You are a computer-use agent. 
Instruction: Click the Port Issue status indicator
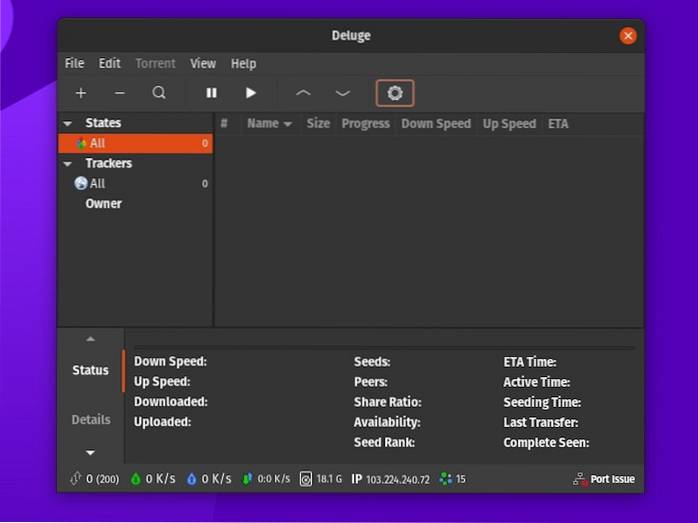604,479
